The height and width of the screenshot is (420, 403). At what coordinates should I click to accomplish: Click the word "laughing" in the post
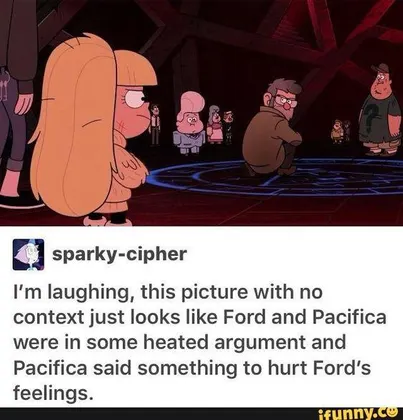[91, 294]
